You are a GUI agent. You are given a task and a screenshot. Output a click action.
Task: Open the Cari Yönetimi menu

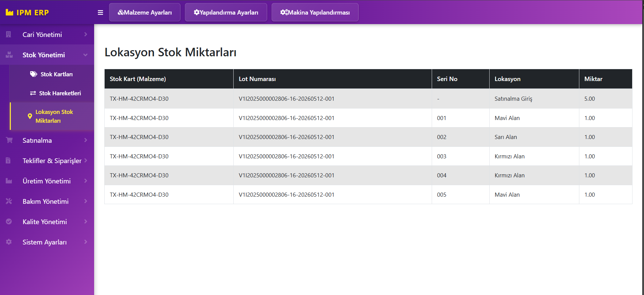tap(47, 34)
